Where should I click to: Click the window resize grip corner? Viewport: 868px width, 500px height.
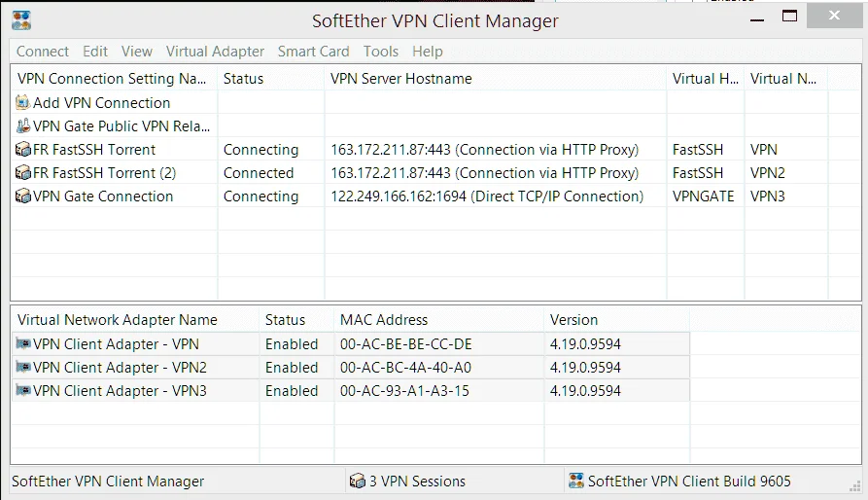click(x=855, y=486)
